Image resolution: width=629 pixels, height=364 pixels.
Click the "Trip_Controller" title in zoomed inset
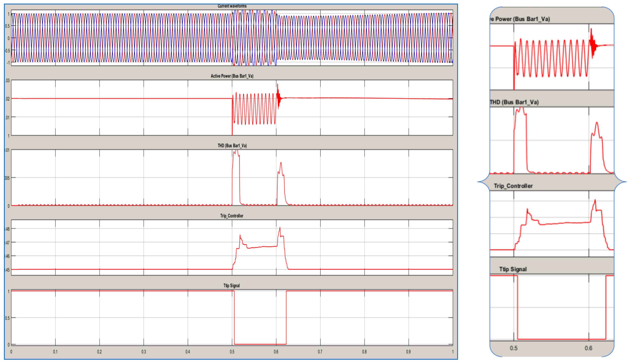point(513,186)
